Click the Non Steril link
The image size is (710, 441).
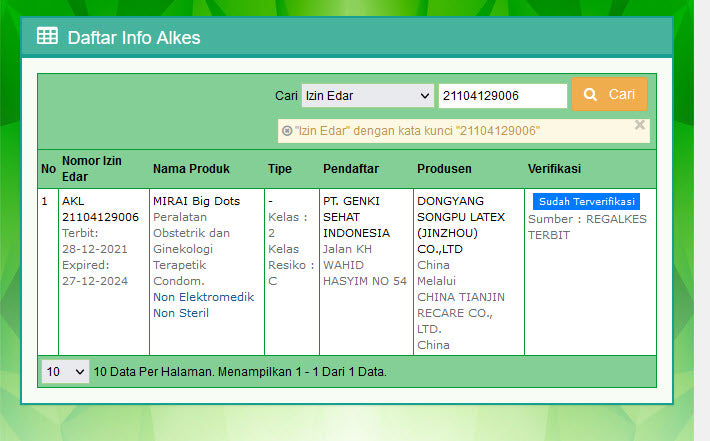181,313
